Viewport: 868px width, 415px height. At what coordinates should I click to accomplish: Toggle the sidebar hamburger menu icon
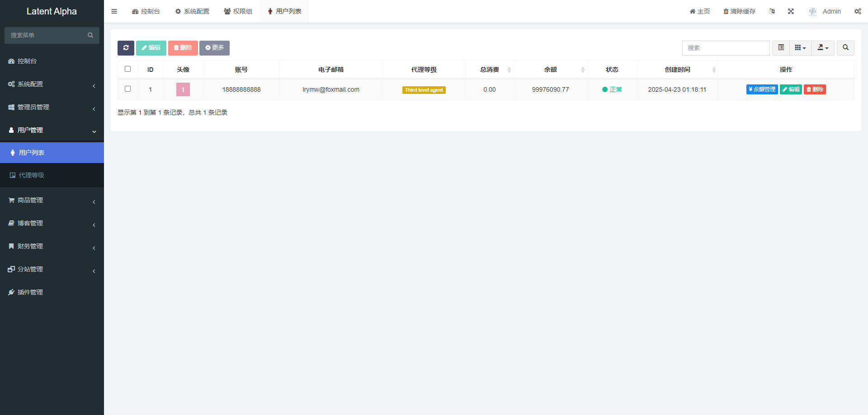(114, 11)
